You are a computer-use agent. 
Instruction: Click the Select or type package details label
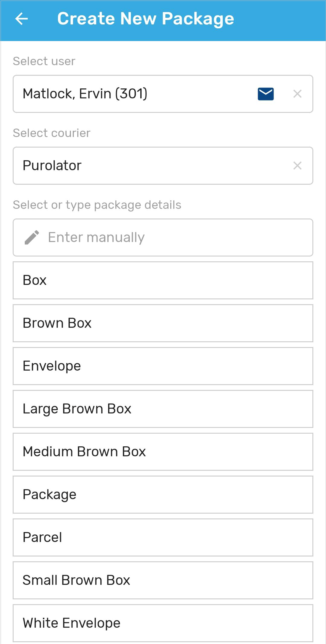[97, 205]
